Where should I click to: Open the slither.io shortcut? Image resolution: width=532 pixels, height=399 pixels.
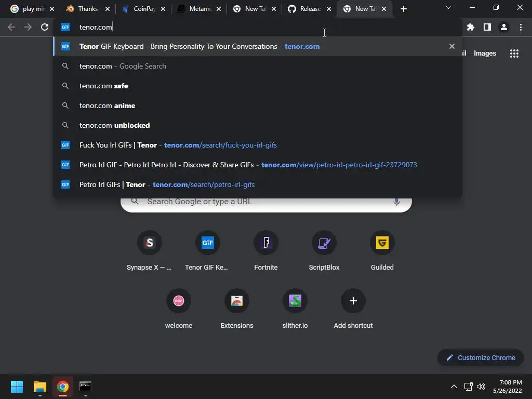(295, 309)
